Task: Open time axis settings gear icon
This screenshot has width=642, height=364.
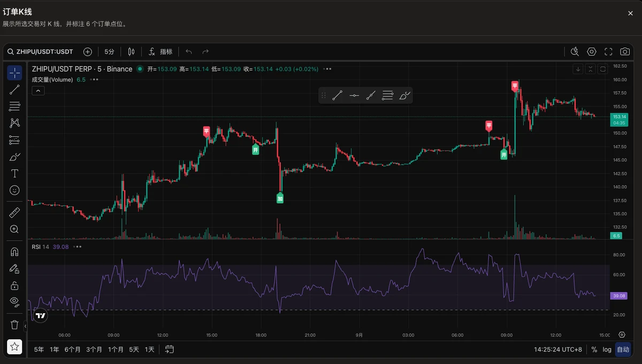Action: click(622, 335)
